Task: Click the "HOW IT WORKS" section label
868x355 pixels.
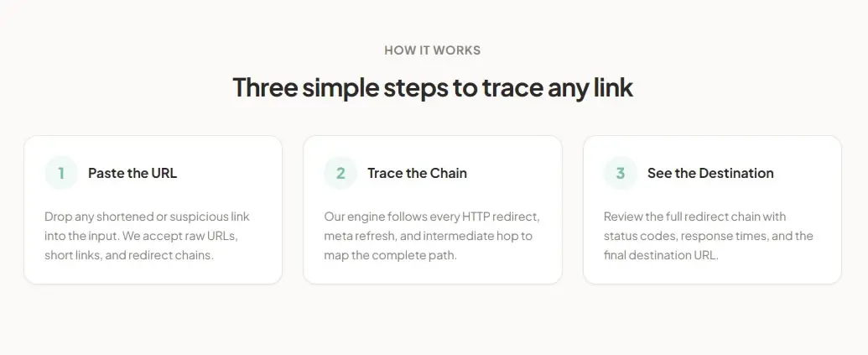Action: 433,50
